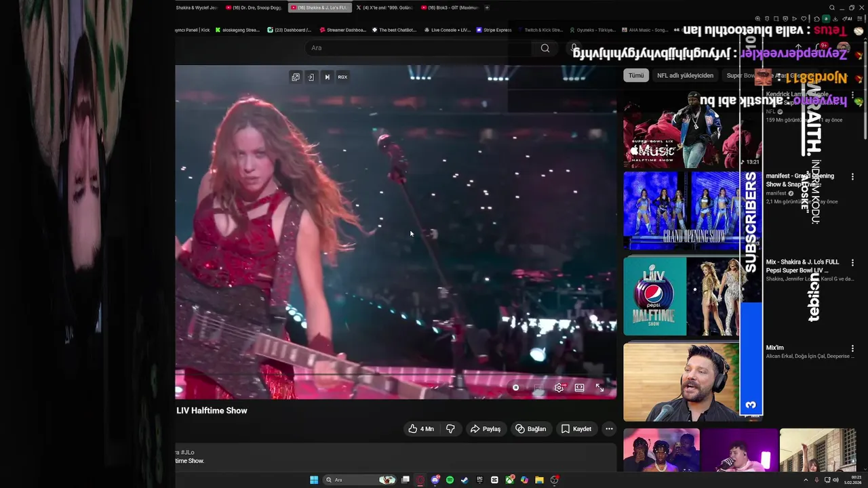Open the Twitch & Kick Stre... bookmark

tap(540, 30)
